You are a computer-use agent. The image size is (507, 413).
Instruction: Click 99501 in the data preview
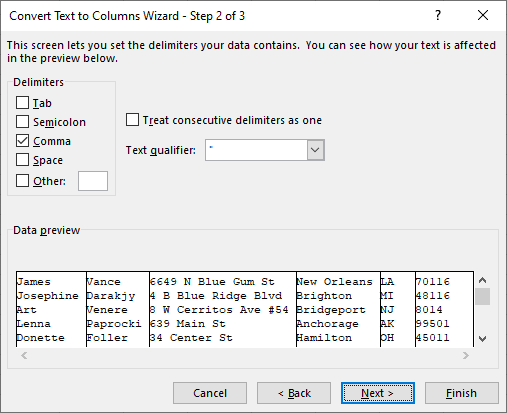tap(433, 324)
